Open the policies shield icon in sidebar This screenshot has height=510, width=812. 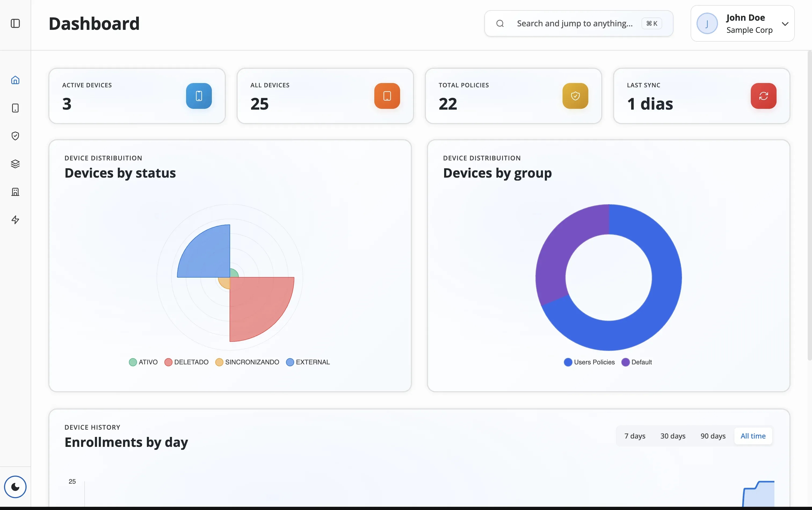(16, 136)
